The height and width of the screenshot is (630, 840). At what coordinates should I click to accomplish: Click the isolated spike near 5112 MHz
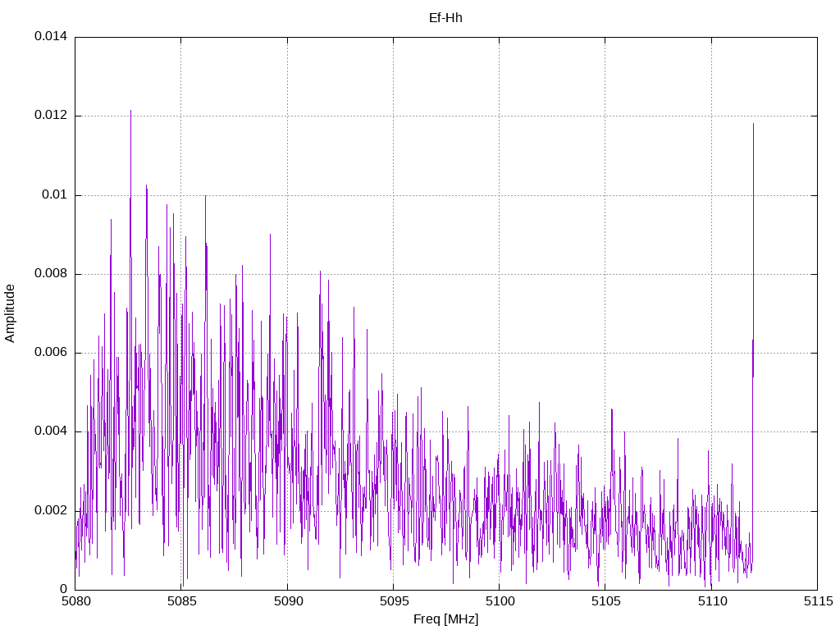pyautogui.click(x=753, y=343)
